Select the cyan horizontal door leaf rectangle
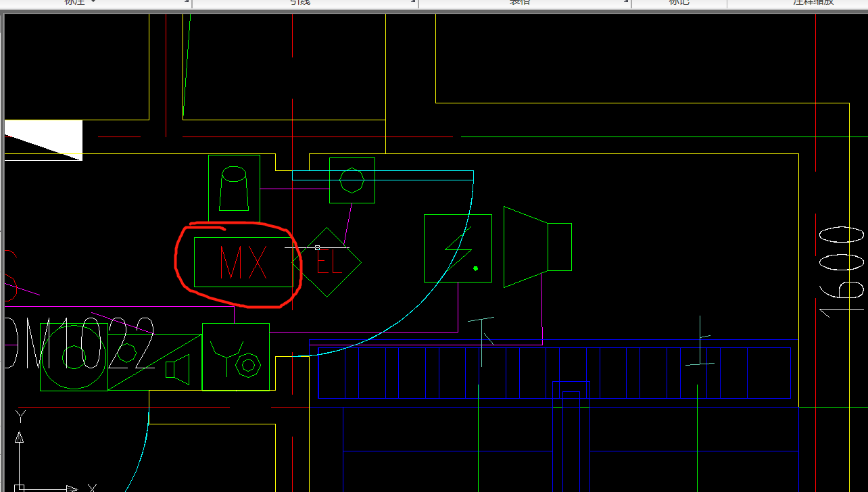 (x=383, y=176)
